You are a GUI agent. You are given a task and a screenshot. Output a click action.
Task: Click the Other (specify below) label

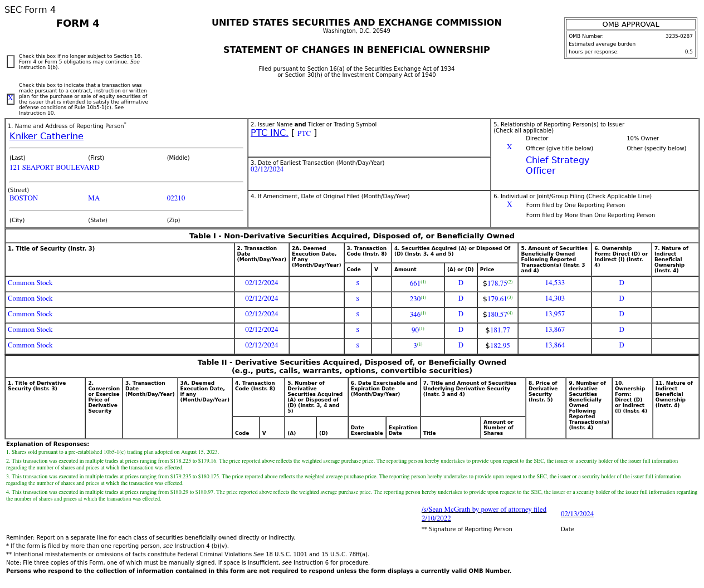pyautogui.click(x=656, y=149)
